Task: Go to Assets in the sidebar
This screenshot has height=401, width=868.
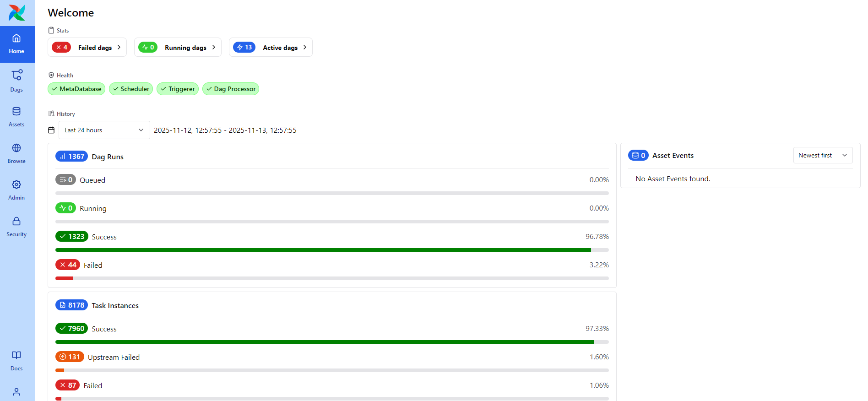Action: click(x=16, y=117)
